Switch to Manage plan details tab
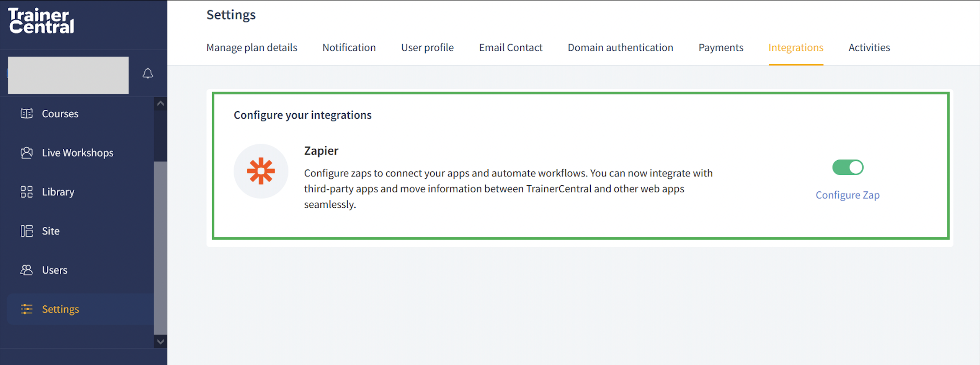Image resolution: width=980 pixels, height=365 pixels. point(252,47)
